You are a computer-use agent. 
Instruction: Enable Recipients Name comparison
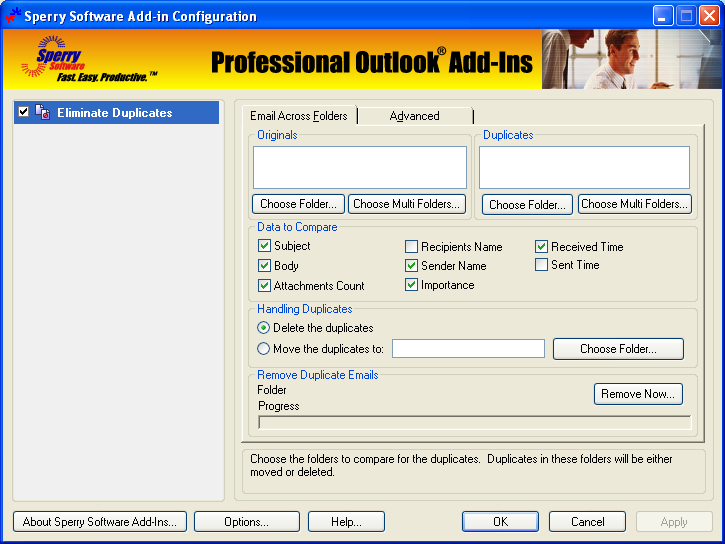click(x=411, y=246)
